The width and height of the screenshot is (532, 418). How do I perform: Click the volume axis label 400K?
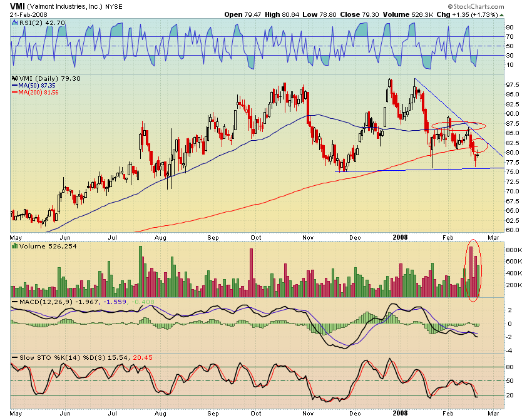tap(514, 273)
